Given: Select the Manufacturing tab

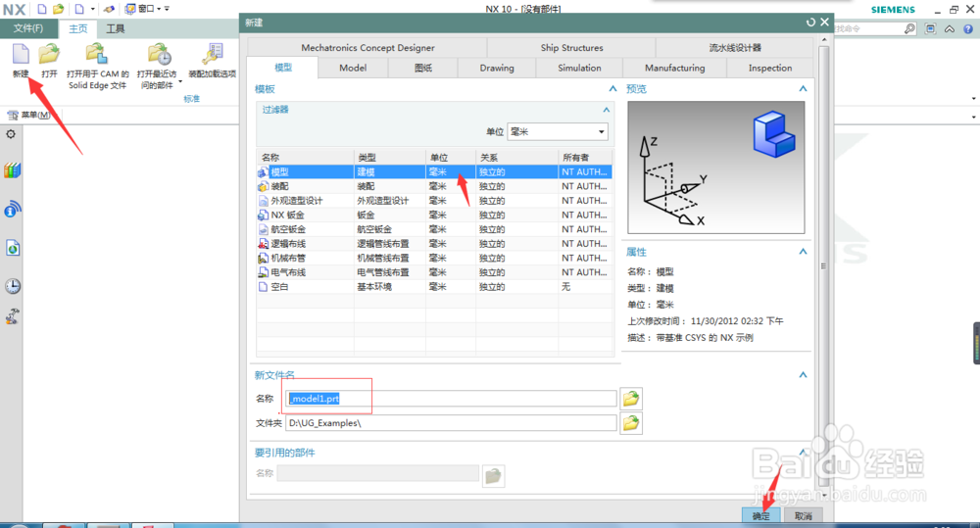Looking at the screenshot, I should coord(675,68).
